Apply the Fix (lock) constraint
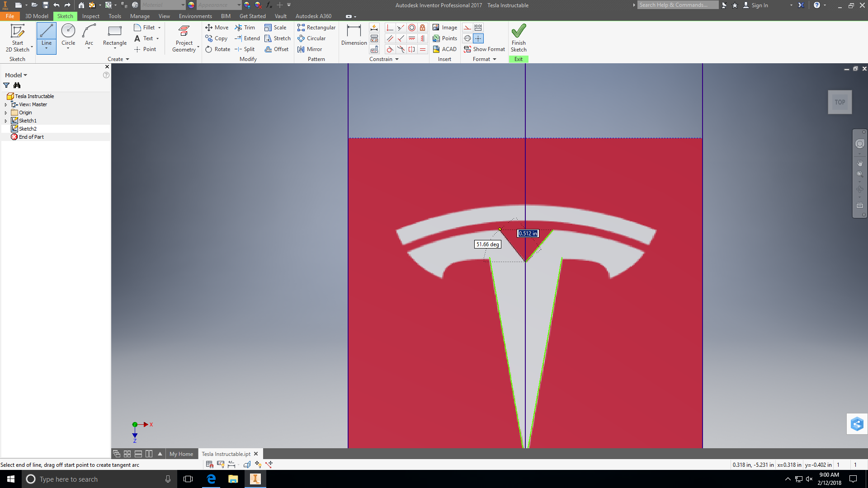Image resolution: width=868 pixels, height=488 pixels. (x=423, y=28)
